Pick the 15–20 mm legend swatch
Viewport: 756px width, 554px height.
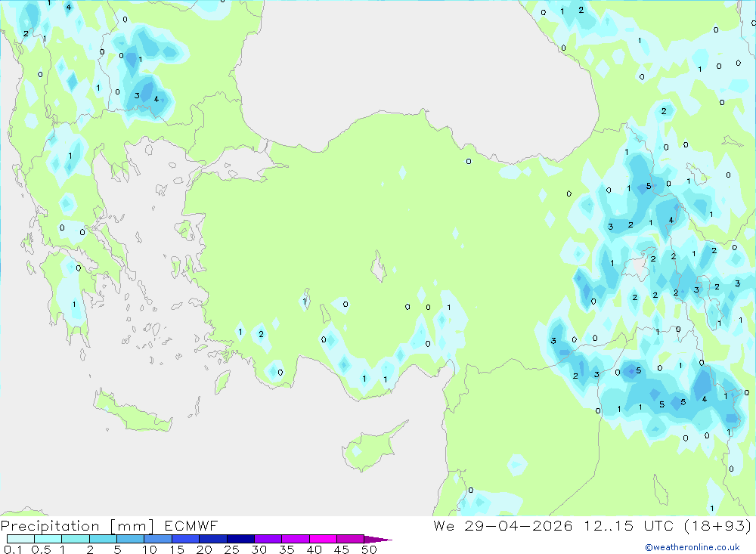(x=186, y=539)
